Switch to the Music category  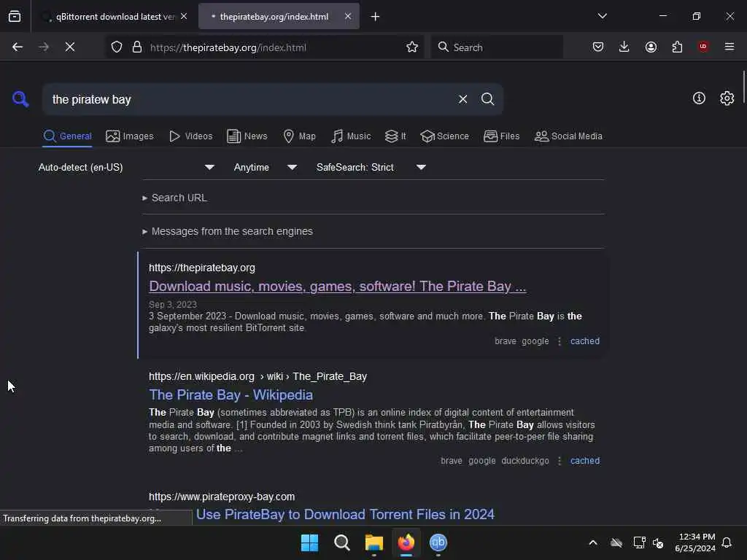[x=351, y=136]
